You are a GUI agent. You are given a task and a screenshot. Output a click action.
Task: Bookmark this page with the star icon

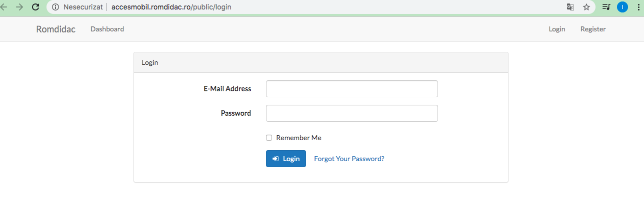pos(586,7)
